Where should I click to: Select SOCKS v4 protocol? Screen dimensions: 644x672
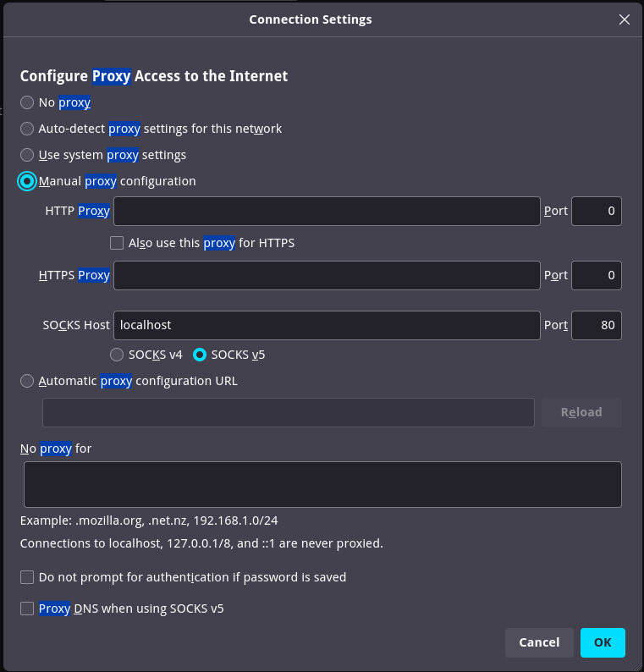coord(118,355)
